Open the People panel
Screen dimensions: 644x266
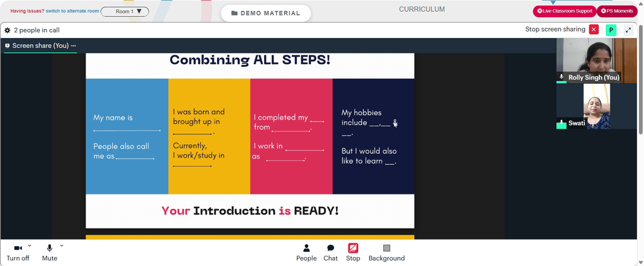[307, 253]
